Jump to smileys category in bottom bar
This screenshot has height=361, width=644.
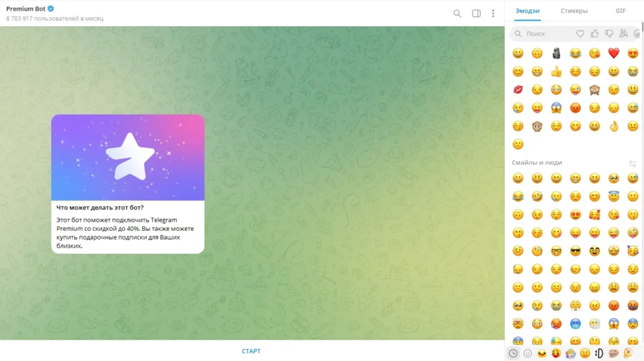[x=528, y=353]
